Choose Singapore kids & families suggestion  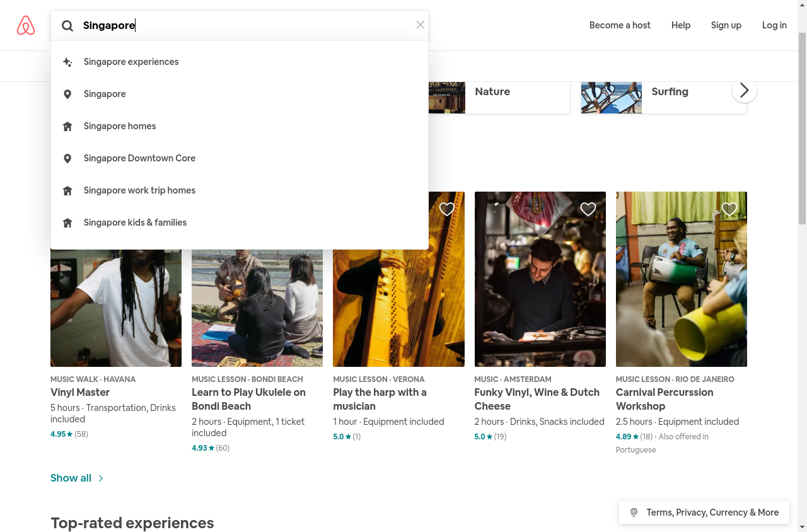tap(135, 223)
